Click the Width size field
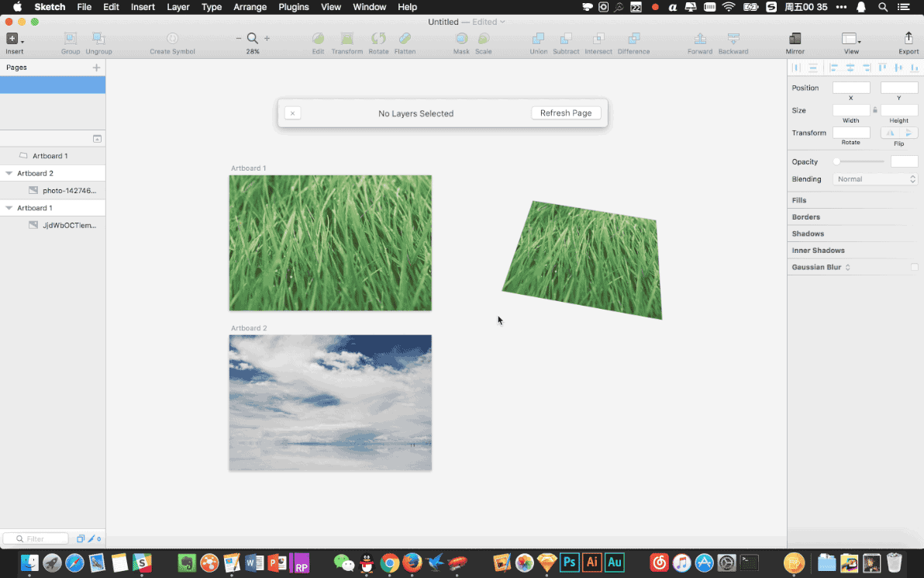Screen dimensions: 924x578 (x=851, y=110)
